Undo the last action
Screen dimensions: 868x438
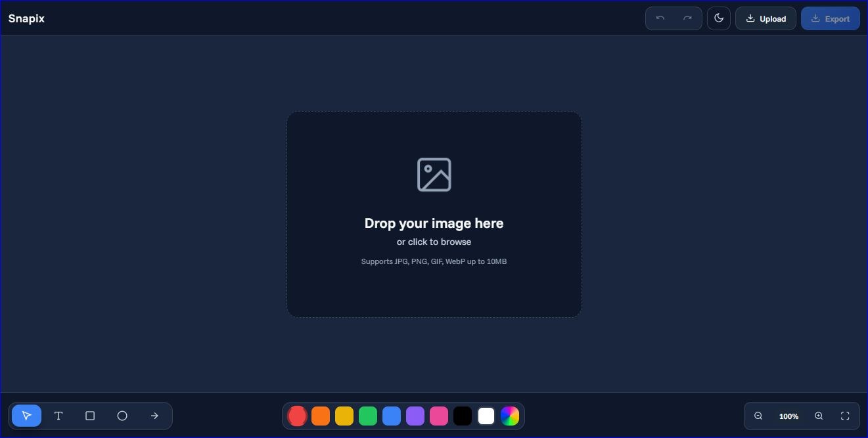[660, 18]
